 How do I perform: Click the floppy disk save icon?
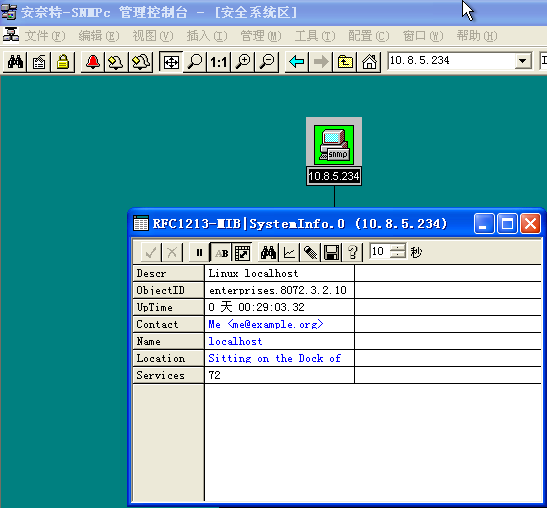point(331,252)
